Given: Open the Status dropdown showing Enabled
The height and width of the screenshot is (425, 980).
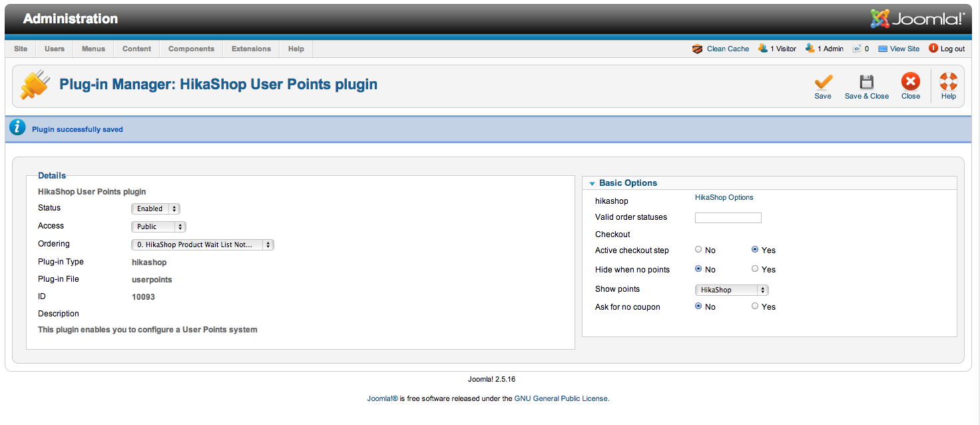Looking at the screenshot, I should pos(156,209).
